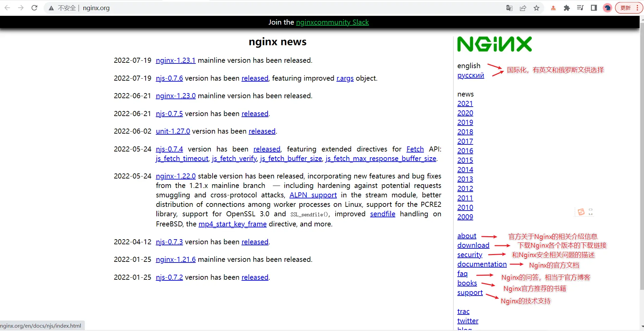The width and height of the screenshot is (644, 331).
Task: Click the not-secure warning triangle icon
Action: pyautogui.click(x=51, y=8)
